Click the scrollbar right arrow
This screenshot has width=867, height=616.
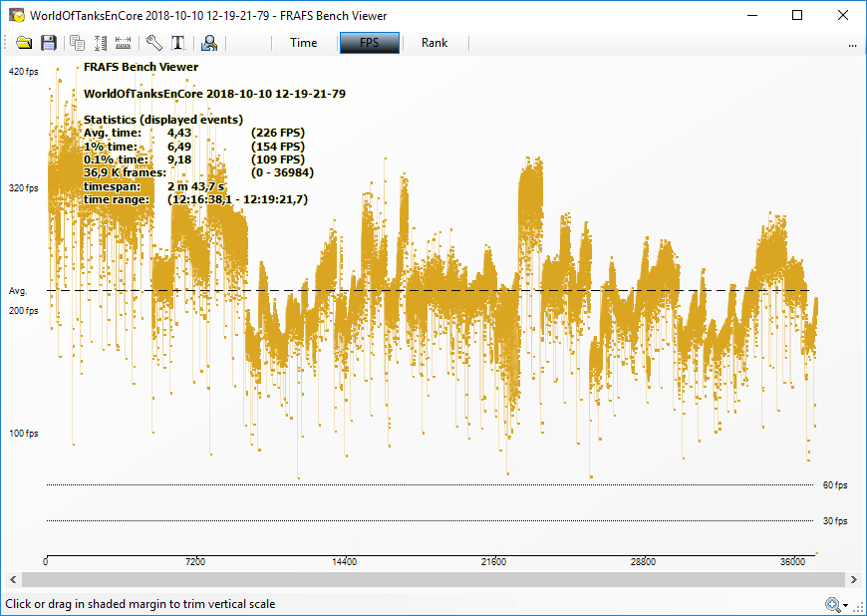tap(853, 579)
